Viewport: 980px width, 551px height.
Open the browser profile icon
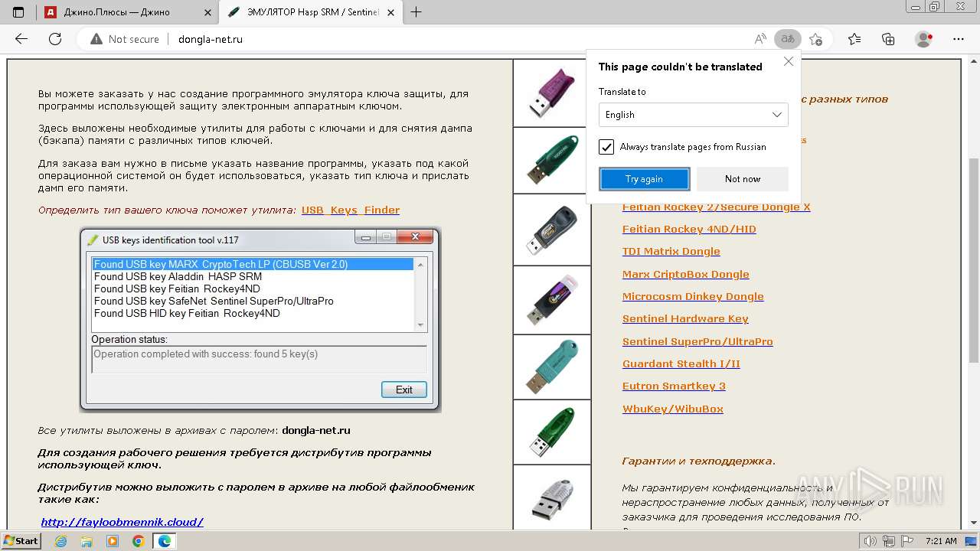[x=924, y=39]
